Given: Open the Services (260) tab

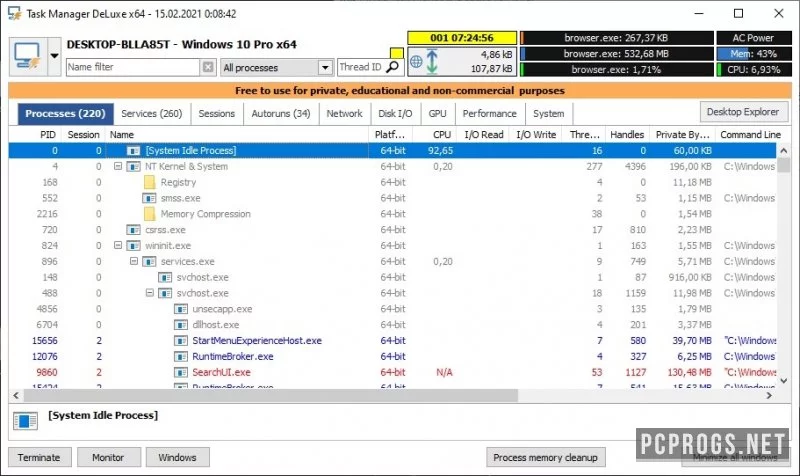Looking at the screenshot, I should (x=152, y=113).
